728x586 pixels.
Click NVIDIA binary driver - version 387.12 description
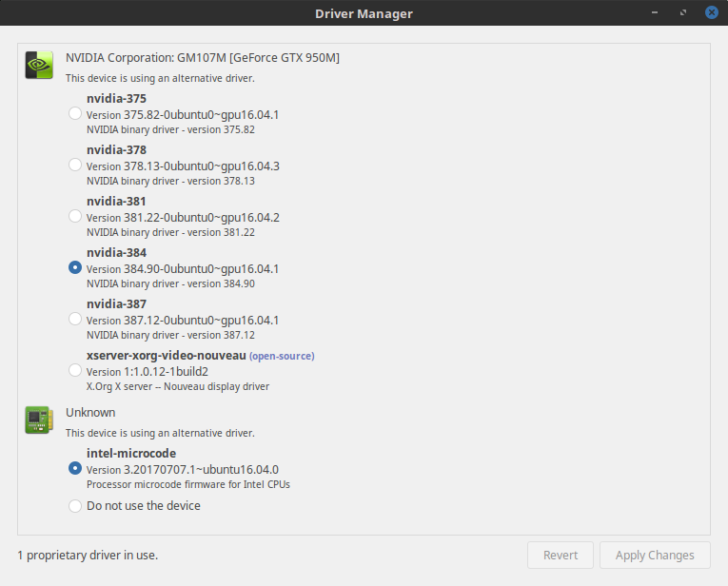tap(170, 336)
